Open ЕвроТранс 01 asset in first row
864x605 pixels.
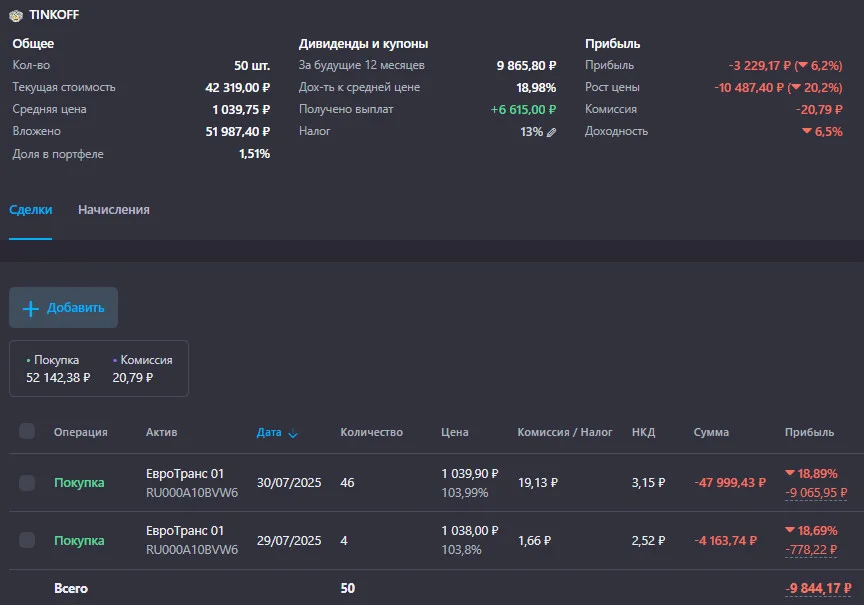click(185, 474)
